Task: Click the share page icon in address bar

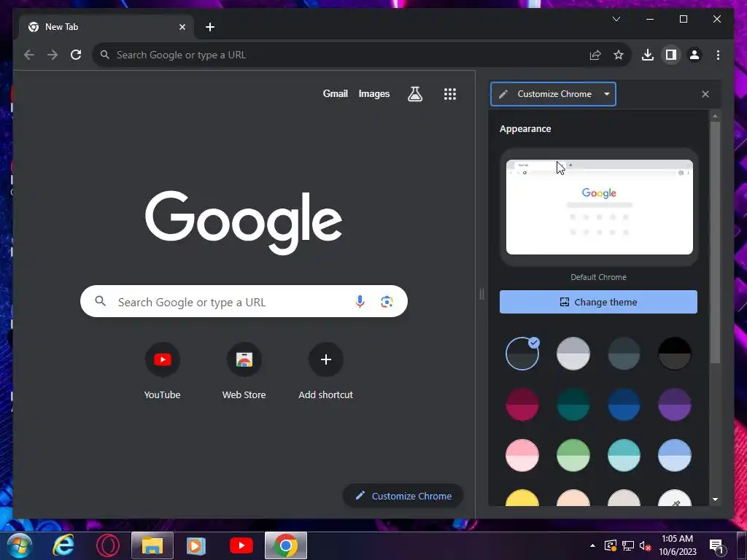Action: pyautogui.click(x=595, y=55)
